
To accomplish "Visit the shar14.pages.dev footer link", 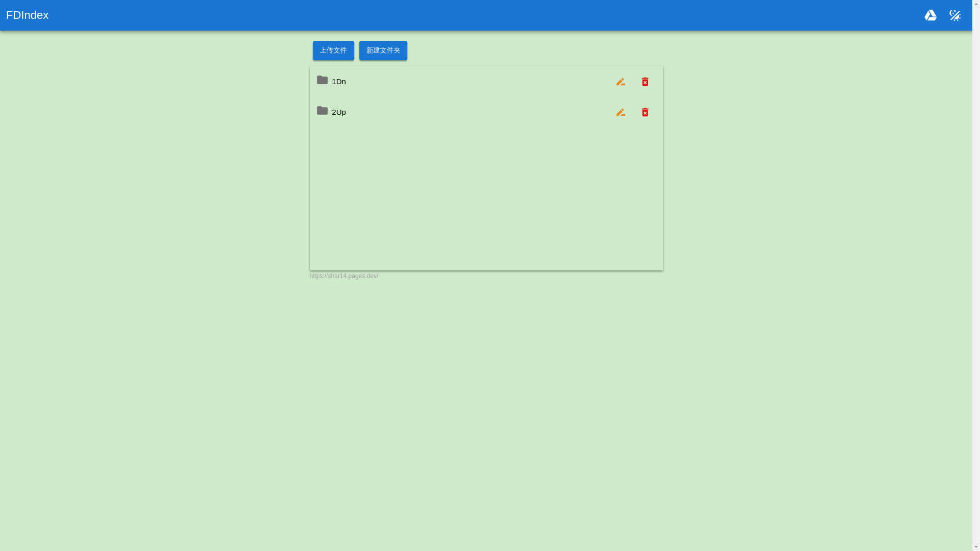I will point(344,276).
